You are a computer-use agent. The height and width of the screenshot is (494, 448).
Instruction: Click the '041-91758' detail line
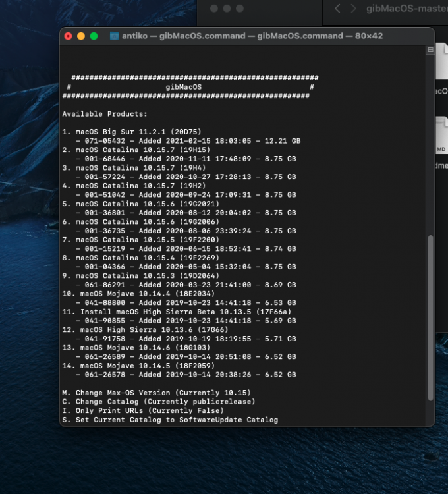tap(186, 339)
